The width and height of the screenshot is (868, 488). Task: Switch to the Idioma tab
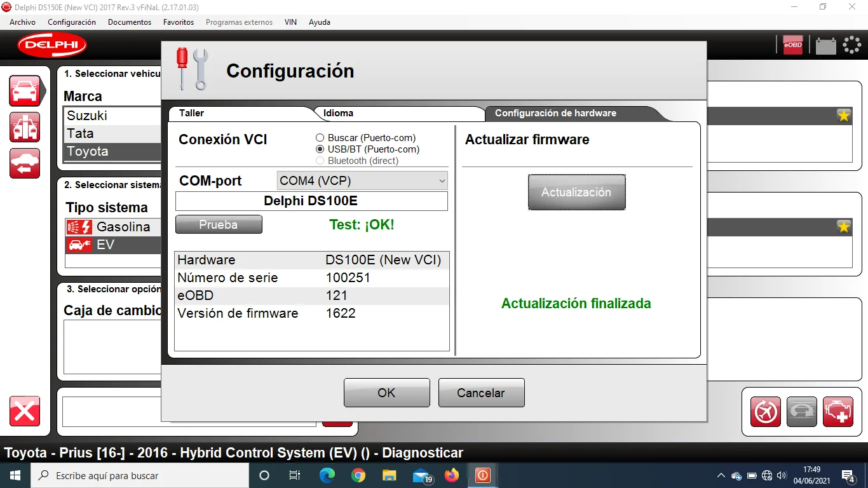400,113
